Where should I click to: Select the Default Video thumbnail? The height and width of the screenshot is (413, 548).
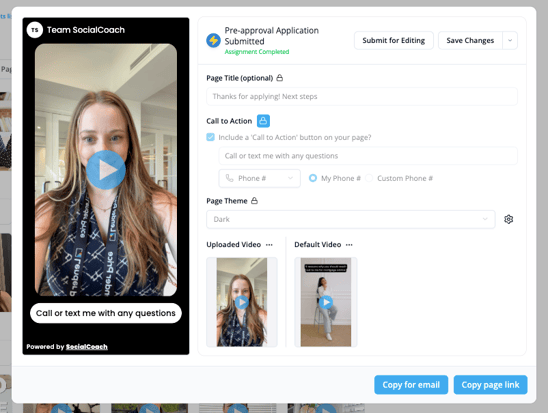(326, 302)
